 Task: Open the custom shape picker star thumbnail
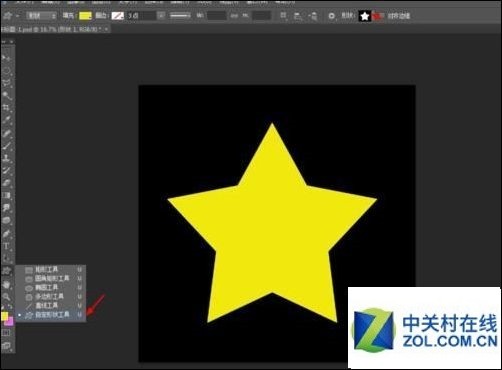(x=365, y=16)
